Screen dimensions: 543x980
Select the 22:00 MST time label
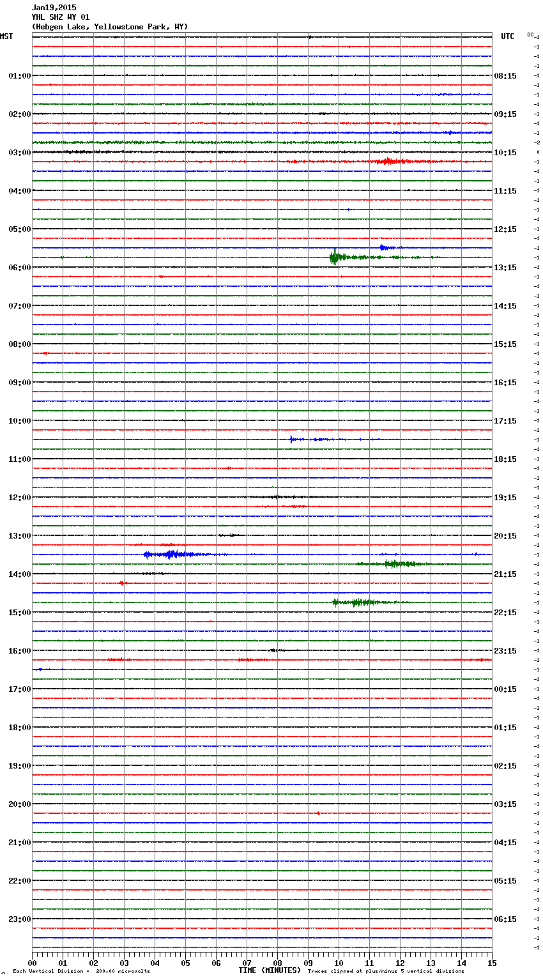[x=19, y=881]
